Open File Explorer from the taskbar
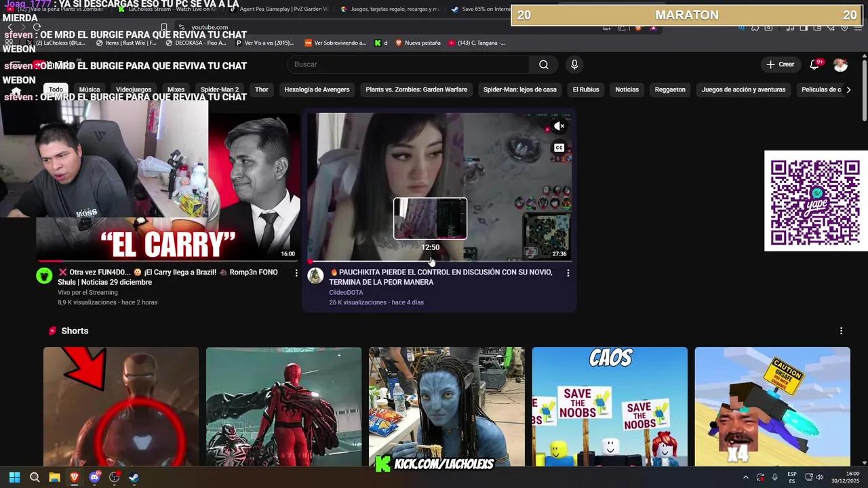The image size is (868, 488). point(54,478)
